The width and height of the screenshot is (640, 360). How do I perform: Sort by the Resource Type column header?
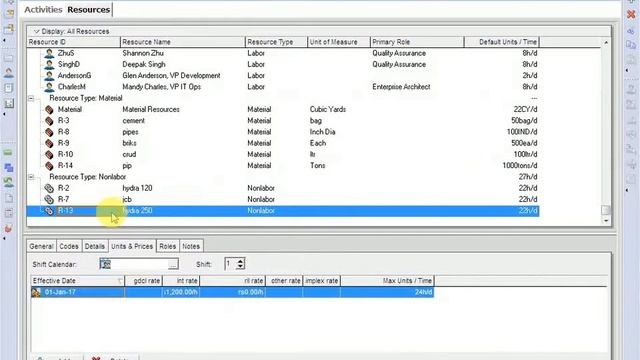point(276,42)
